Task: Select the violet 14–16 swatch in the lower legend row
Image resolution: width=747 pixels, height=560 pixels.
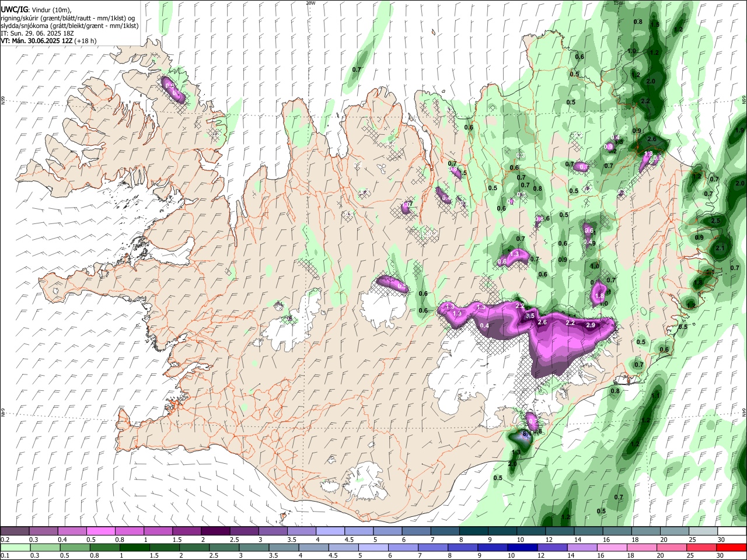Action: [582, 547]
